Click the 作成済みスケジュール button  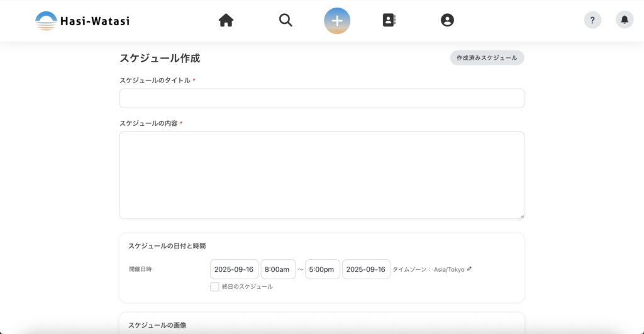[487, 58]
